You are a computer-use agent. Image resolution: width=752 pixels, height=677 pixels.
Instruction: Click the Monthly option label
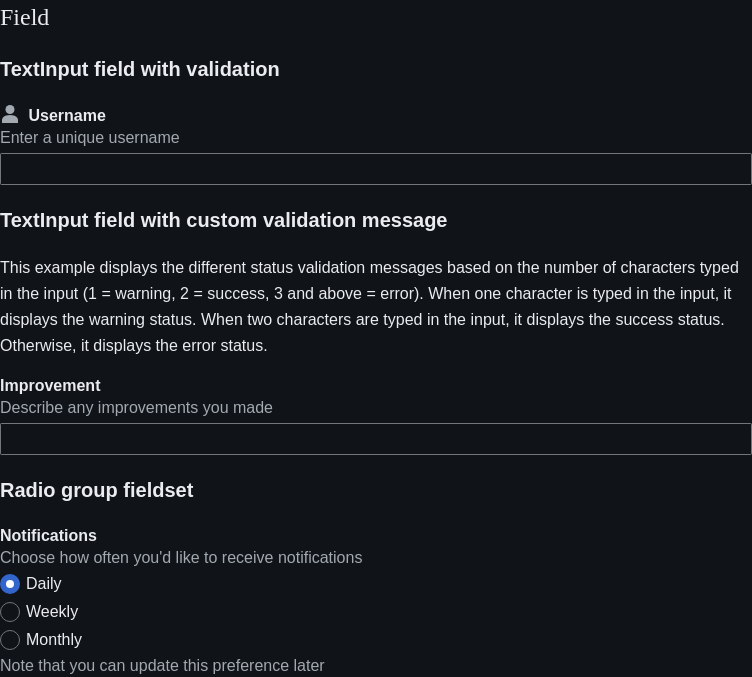point(54,639)
